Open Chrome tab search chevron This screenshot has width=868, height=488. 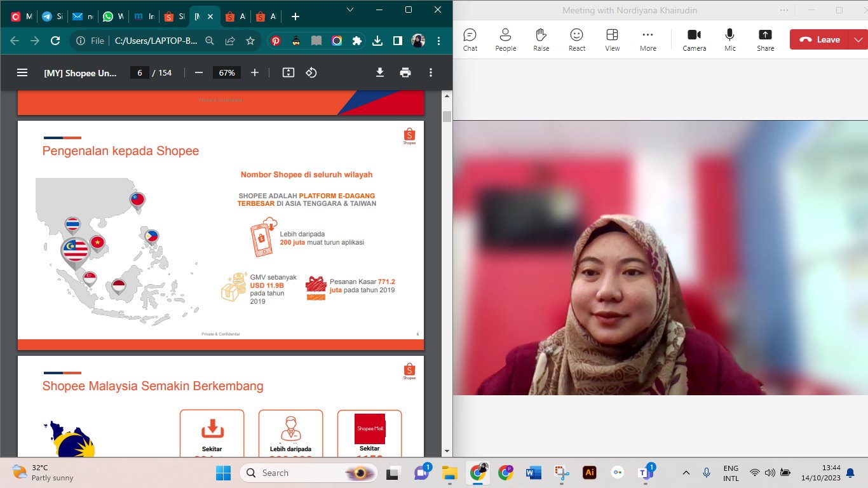[x=350, y=9]
